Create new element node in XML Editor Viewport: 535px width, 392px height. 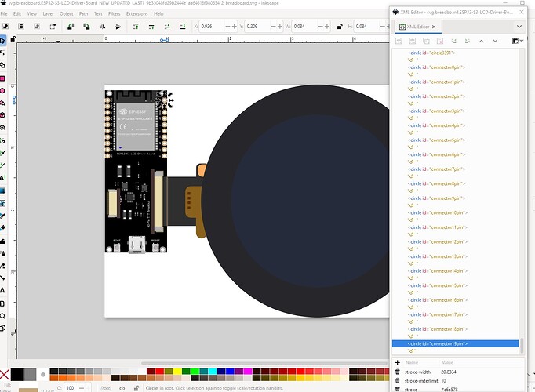click(399, 41)
